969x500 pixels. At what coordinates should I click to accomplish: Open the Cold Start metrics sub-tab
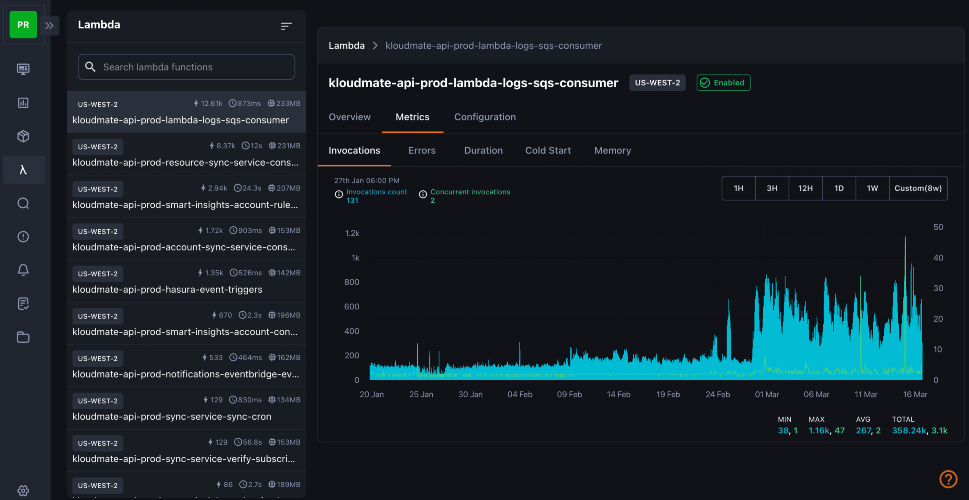click(x=548, y=150)
